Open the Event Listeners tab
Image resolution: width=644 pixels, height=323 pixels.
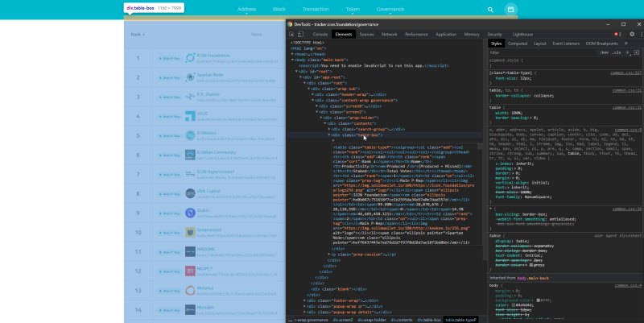566,43
